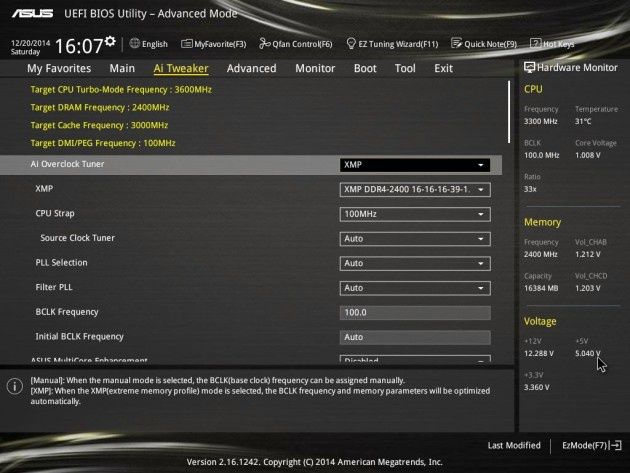
Task: Expand the CPU Strap 100MHz dropdown
Action: coord(415,214)
